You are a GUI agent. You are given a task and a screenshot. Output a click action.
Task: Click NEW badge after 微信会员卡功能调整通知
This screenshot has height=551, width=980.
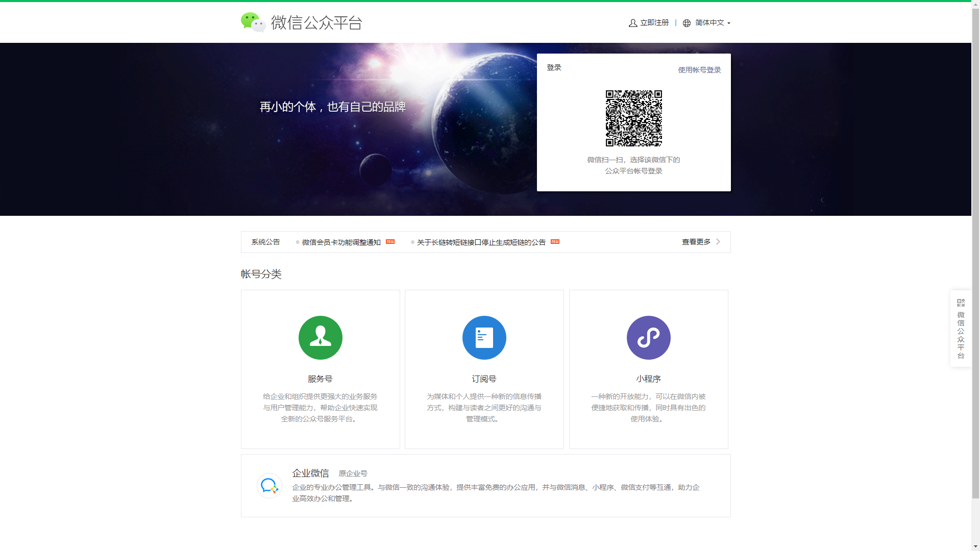pos(390,242)
